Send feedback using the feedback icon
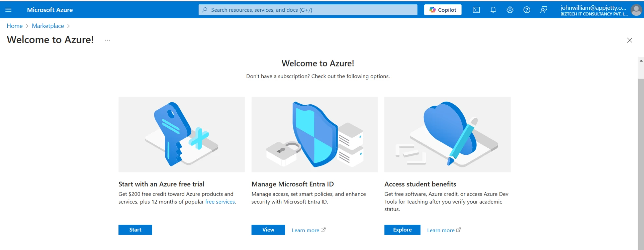Image resolution: width=644 pixels, height=250 pixels. tap(543, 10)
